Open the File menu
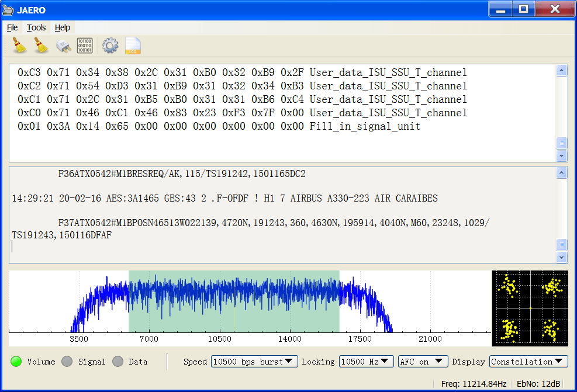The height and width of the screenshot is (392, 577). [12, 27]
